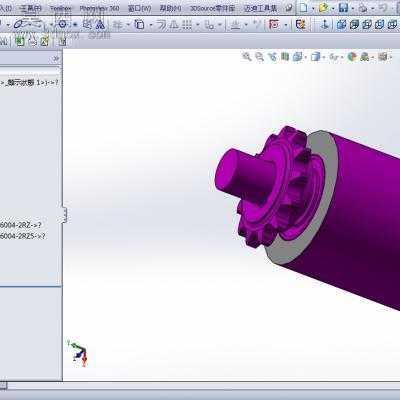This screenshot has width=400, height=400.
Task: Open the 迈迪工具集 menu
Action: coord(261,8)
